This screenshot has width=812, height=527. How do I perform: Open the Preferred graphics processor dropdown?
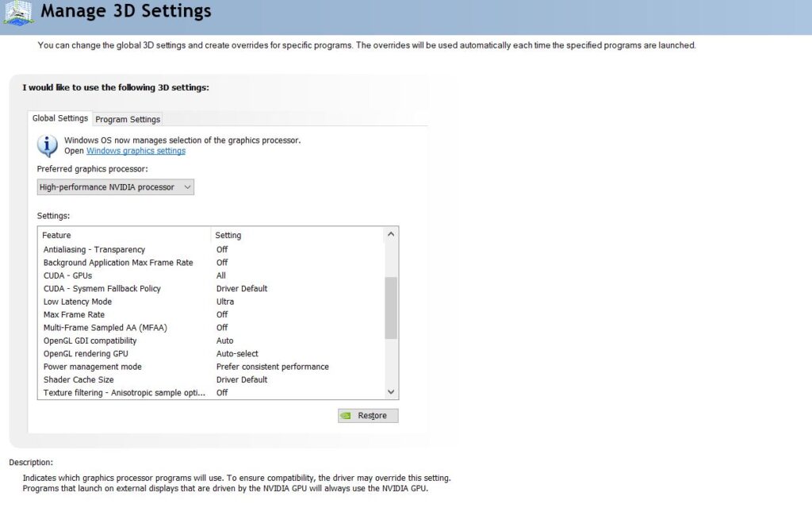(116, 187)
